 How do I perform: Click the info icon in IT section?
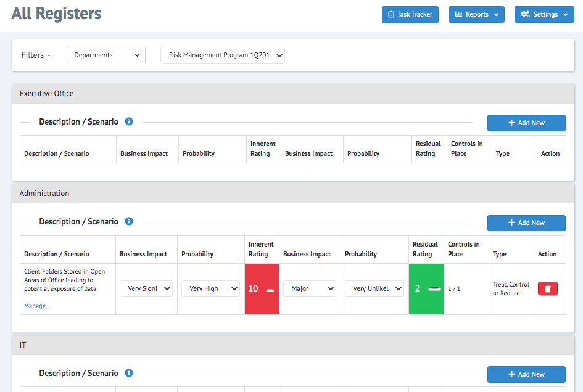(129, 373)
